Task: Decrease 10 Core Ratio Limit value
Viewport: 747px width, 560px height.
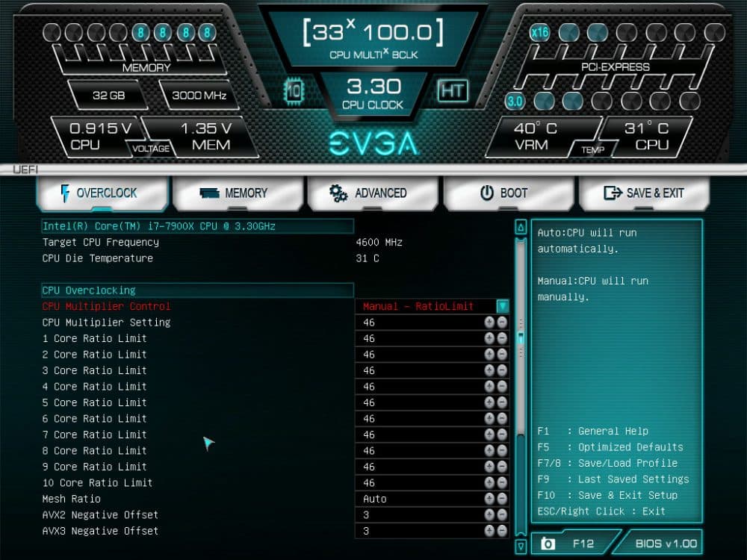Action: pyautogui.click(x=502, y=483)
